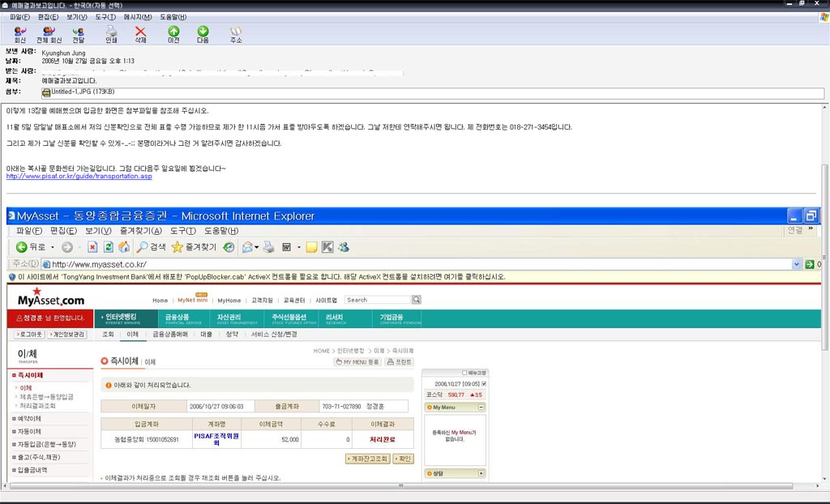Click the History globe icon in Internet Explorer toolbar
This screenshot has height=504, width=830.
[229, 247]
